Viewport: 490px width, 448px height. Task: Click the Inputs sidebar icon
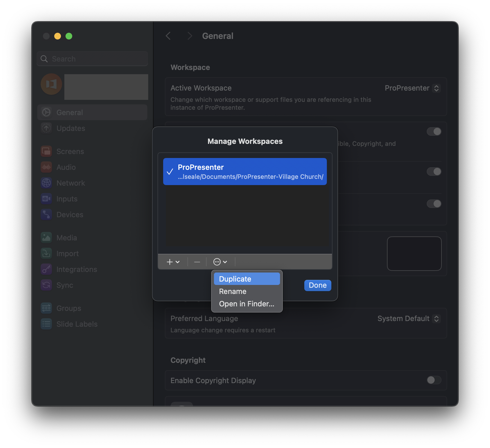point(46,199)
